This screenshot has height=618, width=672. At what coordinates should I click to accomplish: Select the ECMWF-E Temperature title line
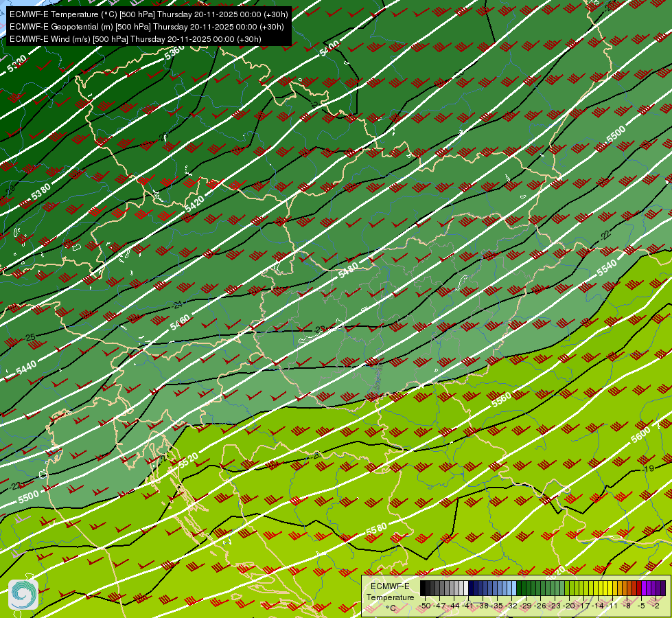coord(149,14)
